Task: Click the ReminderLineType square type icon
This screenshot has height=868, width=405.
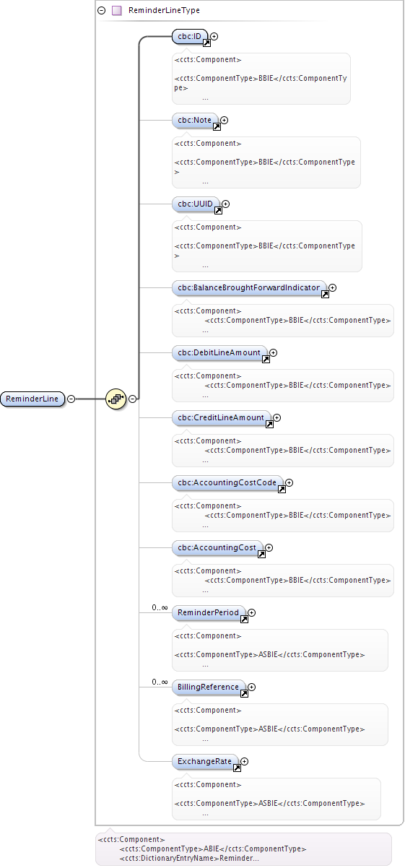Action: coord(116,11)
